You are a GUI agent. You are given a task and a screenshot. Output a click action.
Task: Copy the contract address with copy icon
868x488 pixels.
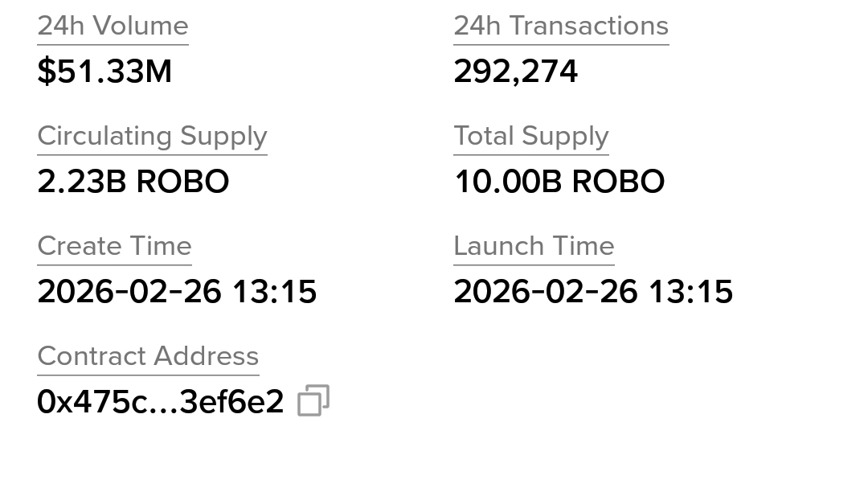pos(313,400)
